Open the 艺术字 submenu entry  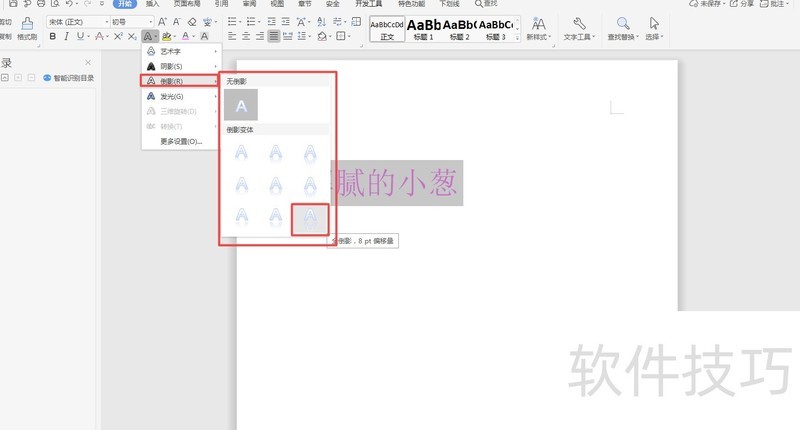(181, 52)
